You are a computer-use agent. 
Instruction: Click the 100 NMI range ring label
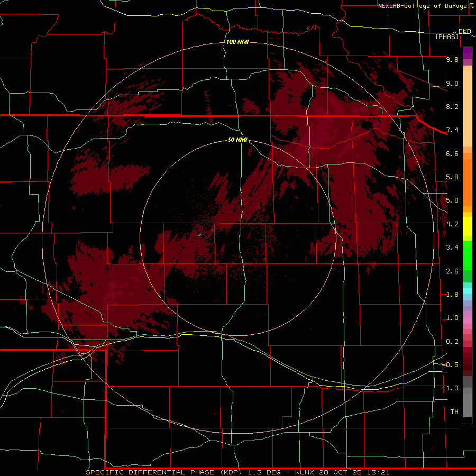[x=237, y=42]
